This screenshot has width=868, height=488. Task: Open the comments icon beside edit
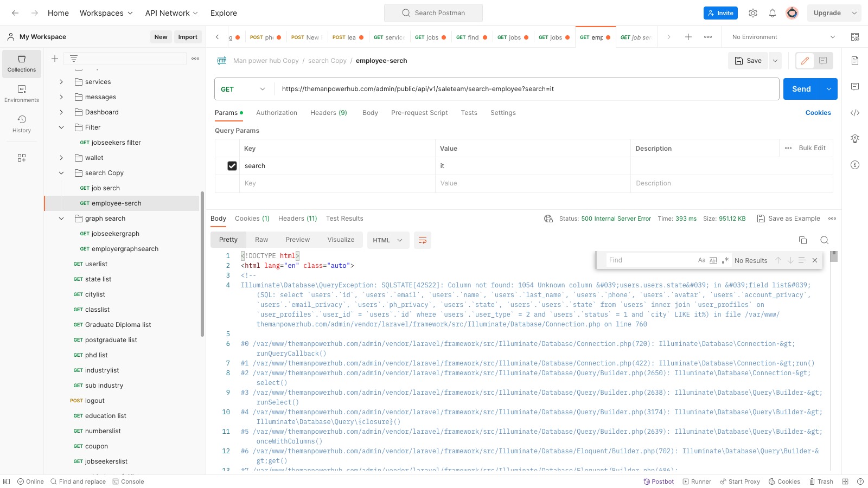823,61
